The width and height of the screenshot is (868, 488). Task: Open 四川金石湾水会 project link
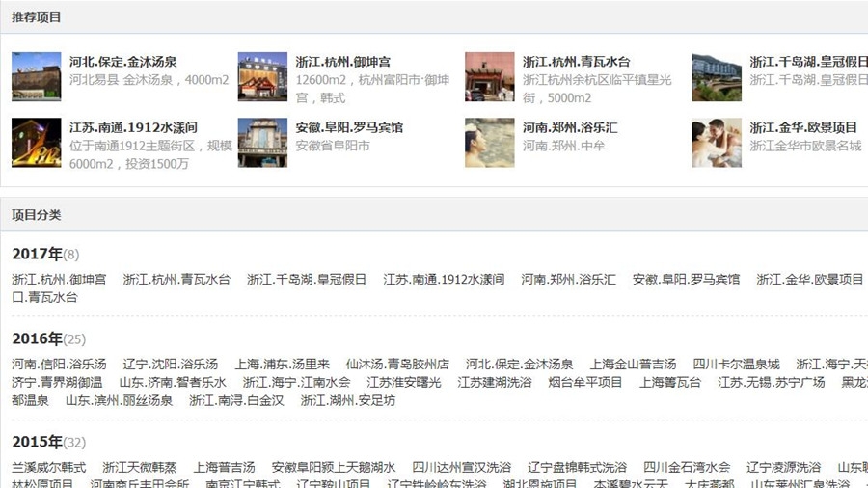(687, 467)
